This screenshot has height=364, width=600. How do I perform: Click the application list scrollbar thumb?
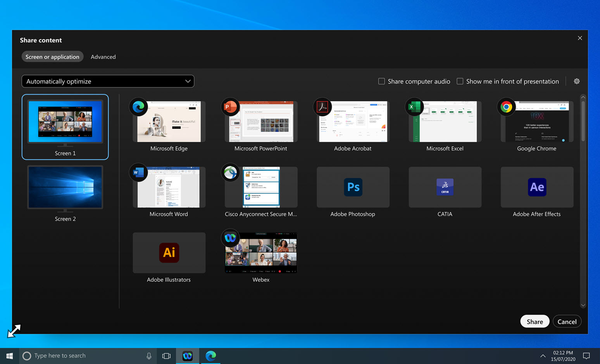pos(583,121)
